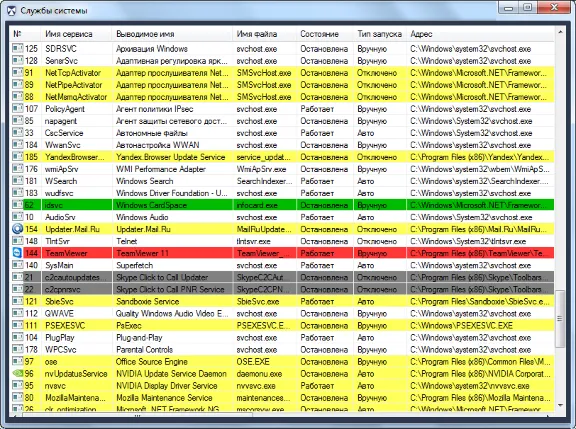
Task: Click the YandexBrowser service row icon
Action: tap(17, 156)
